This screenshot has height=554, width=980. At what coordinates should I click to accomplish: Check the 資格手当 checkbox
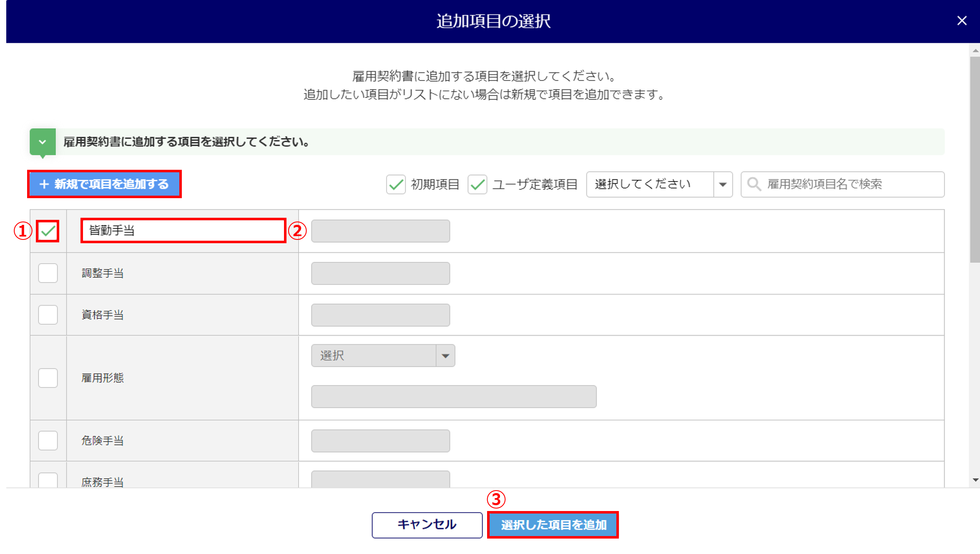[x=48, y=315]
